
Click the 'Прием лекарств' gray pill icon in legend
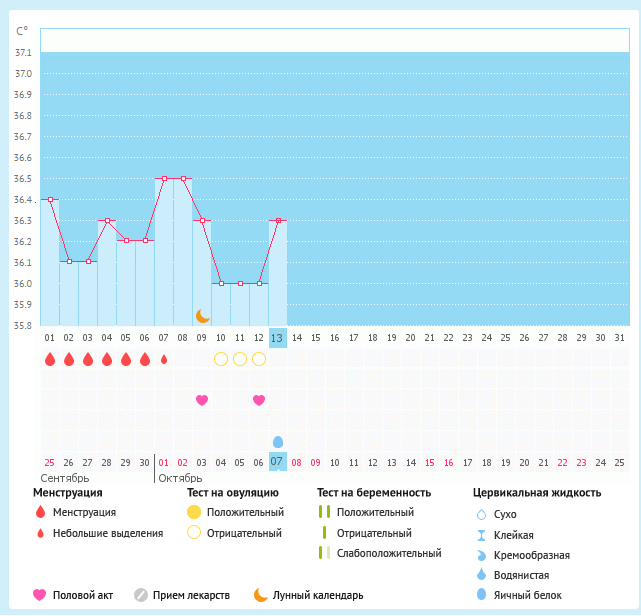click(141, 595)
